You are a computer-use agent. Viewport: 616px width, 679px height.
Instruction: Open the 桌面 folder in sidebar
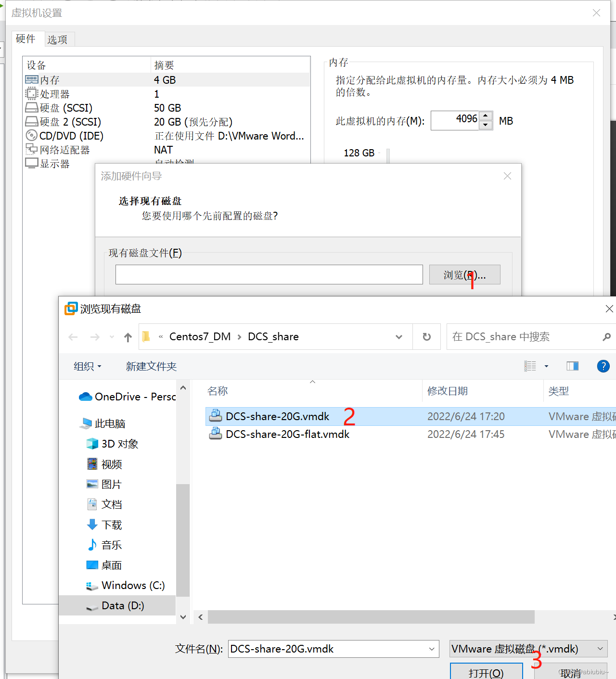104,565
